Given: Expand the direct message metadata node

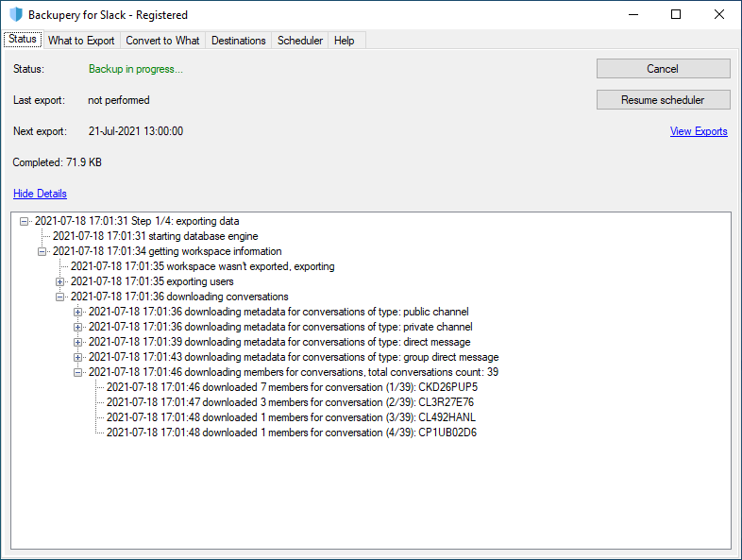Looking at the screenshot, I should (78, 342).
